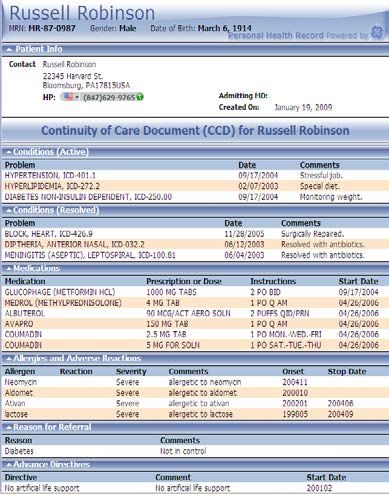Click the Ativan allergen
The height and width of the screenshot is (494, 389).
[x=15, y=403]
